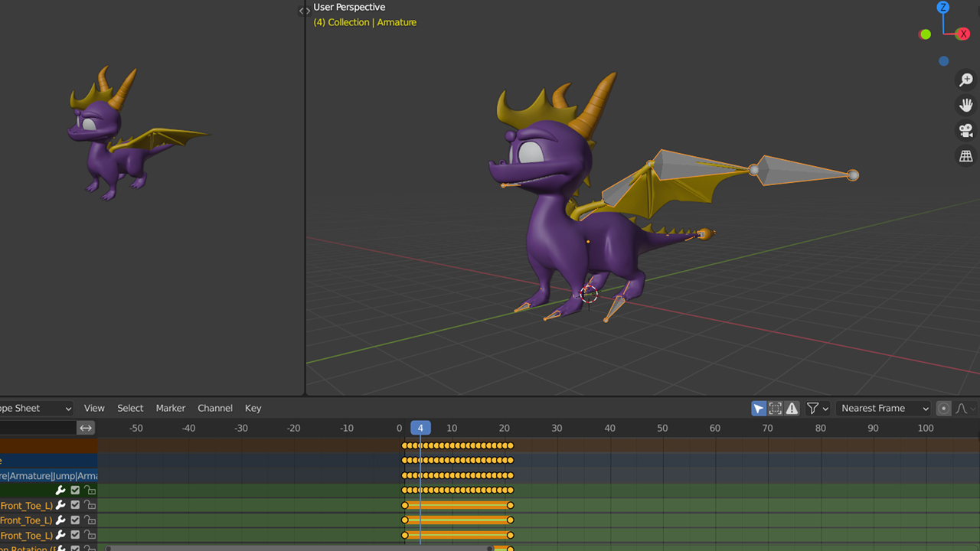Screen dimensions: 980x551
Task: Click the viewport zoom magnifier icon
Action: point(966,80)
